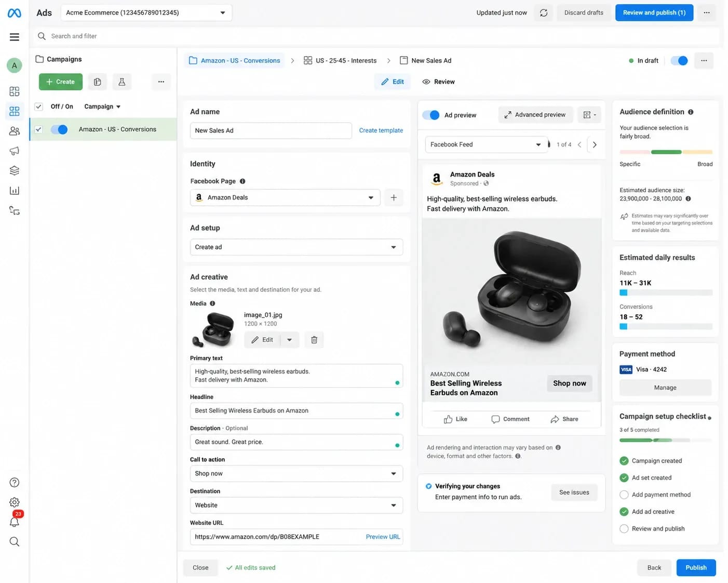Image resolution: width=728 pixels, height=583 pixels.
Task: Open the Amazon Deals Facebook Page dropdown
Action: coord(285,197)
